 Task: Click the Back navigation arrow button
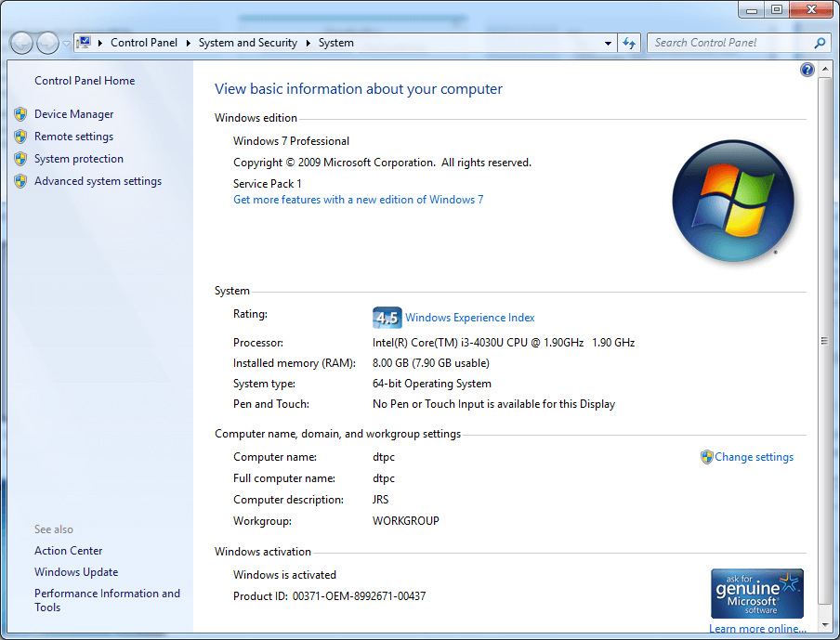(x=21, y=43)
